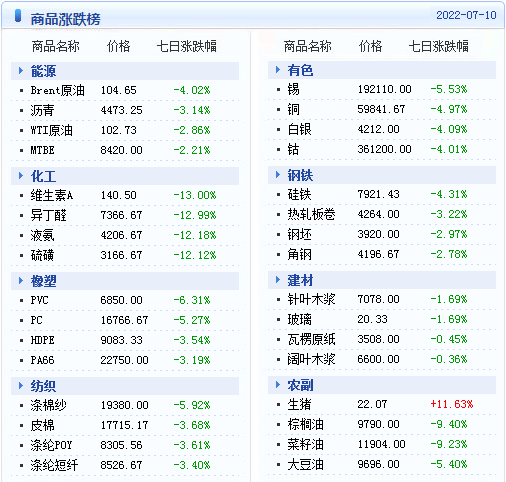Open 涤纶POY commodity row
The height and width of the screenshot is (482, 506).
(x=125, y=445)
